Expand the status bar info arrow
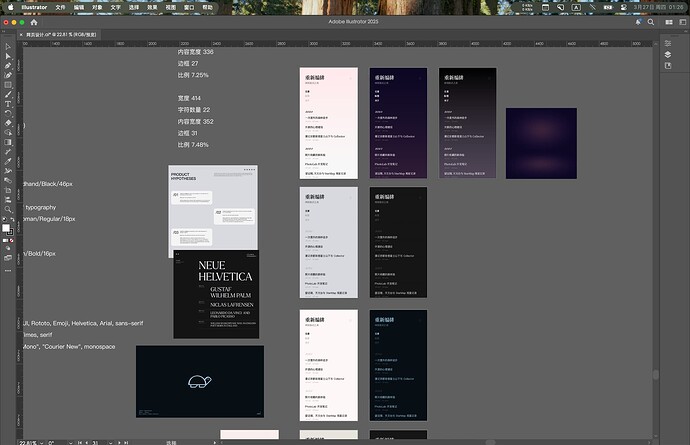690x445 pixels. point(215,442)
